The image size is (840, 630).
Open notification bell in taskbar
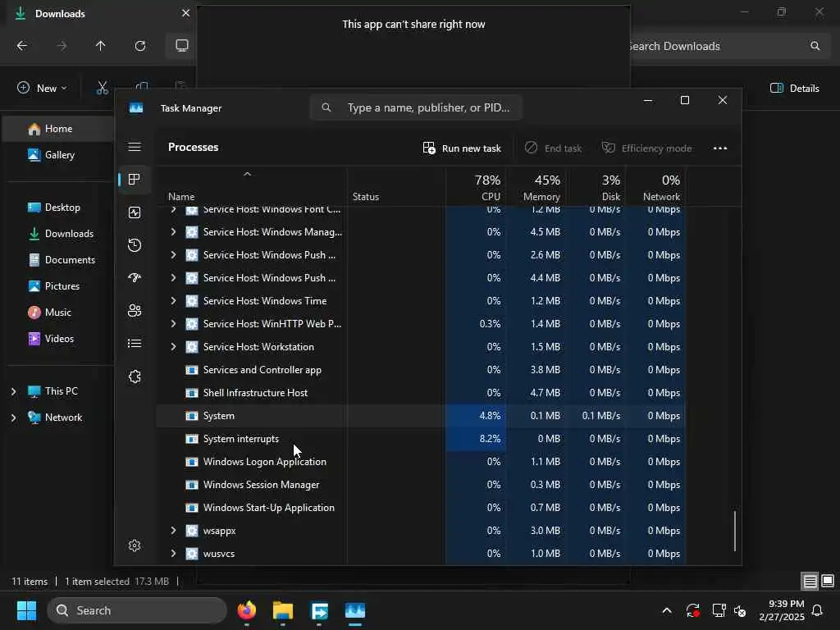tap(818, 610)
